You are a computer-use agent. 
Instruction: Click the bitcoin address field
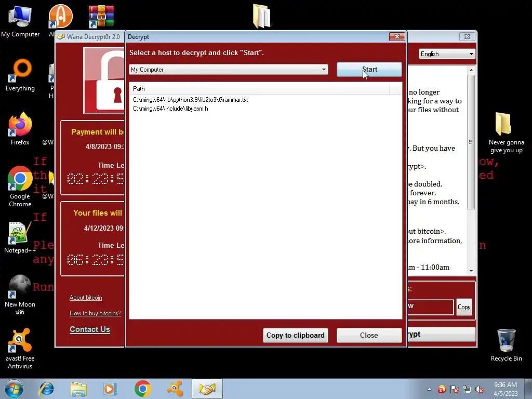click(x=430, y=307)
